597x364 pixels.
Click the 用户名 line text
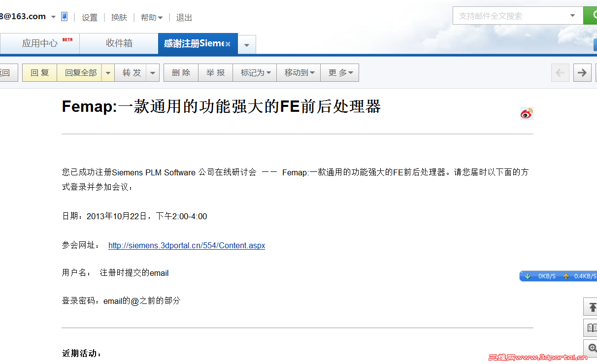[x=115, y=273]
